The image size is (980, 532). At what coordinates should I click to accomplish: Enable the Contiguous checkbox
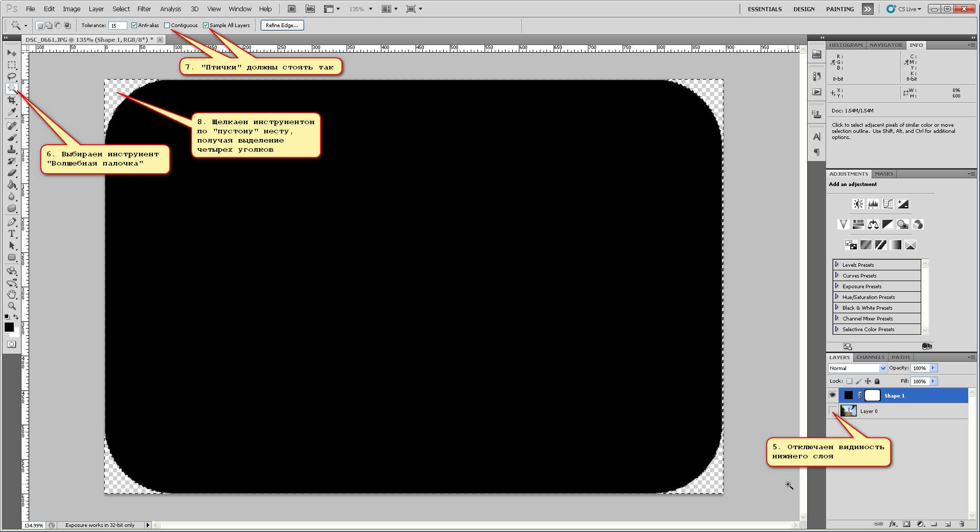pyautogui.click(x=167, y=25)
